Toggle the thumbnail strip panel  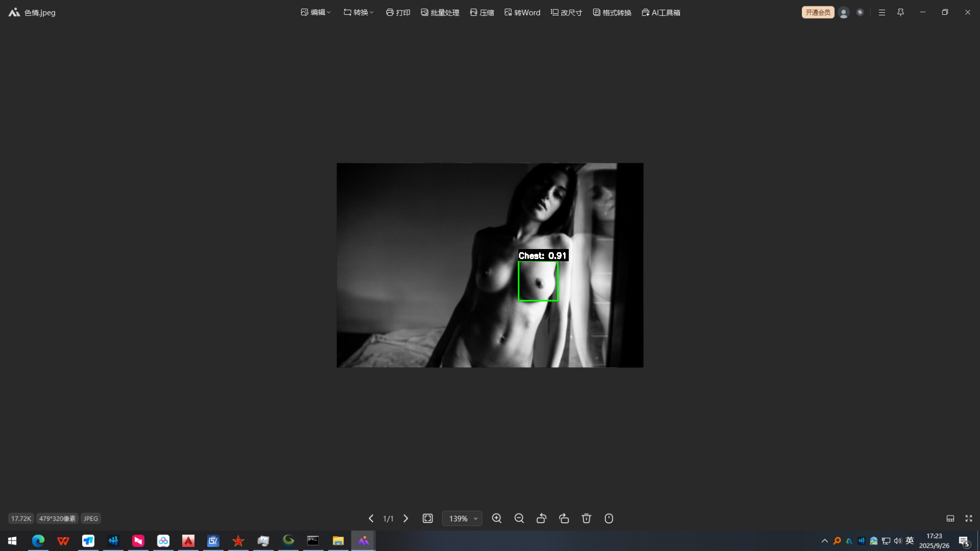950,518
